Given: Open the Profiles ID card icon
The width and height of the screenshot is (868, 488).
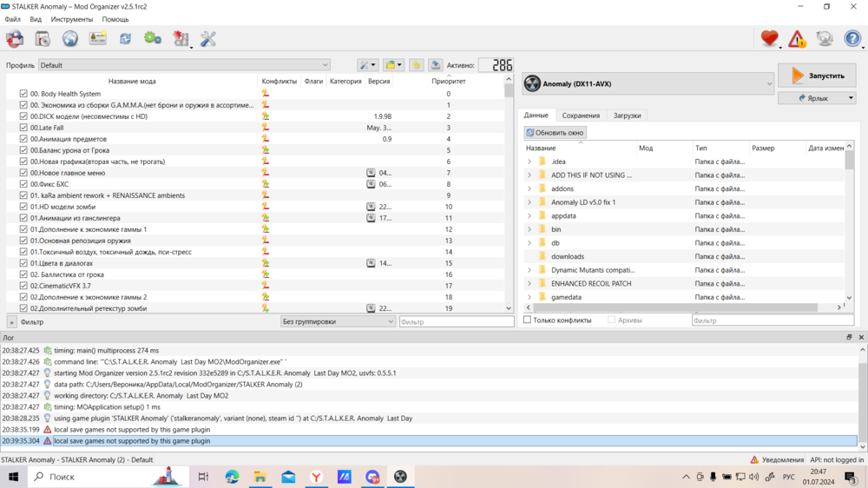Looking at the screenshot, I should click(98, 39).
